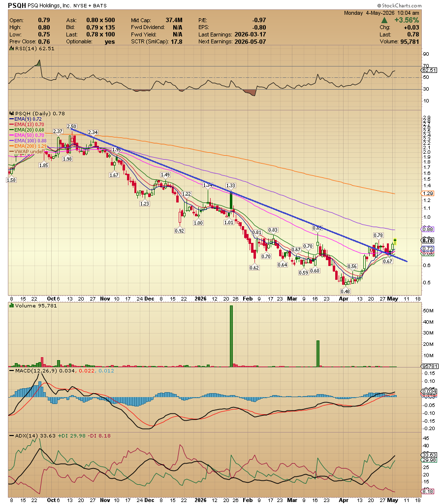This screenshot has width=443, height=504.
Task: Click the green up-arrow next to +3.56%
Action: pos(384,20)
